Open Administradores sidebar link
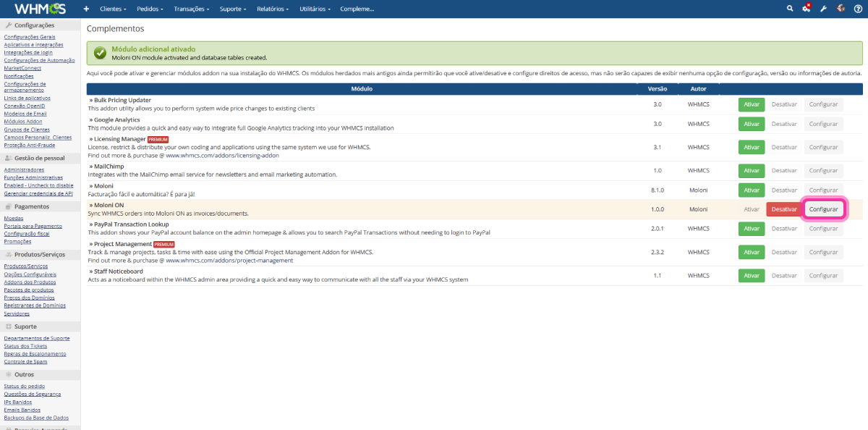 coord(24,170)
